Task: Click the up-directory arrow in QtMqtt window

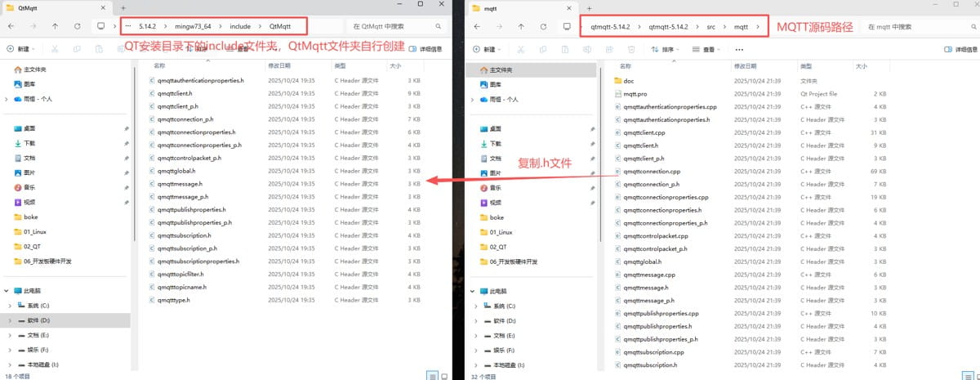Action: coord(55,26)
